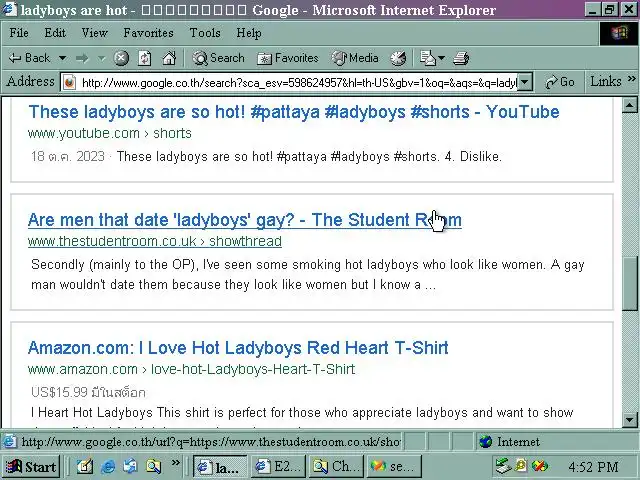
Task: Click the Windows logo throbber icon
Action: pos(619,33)
